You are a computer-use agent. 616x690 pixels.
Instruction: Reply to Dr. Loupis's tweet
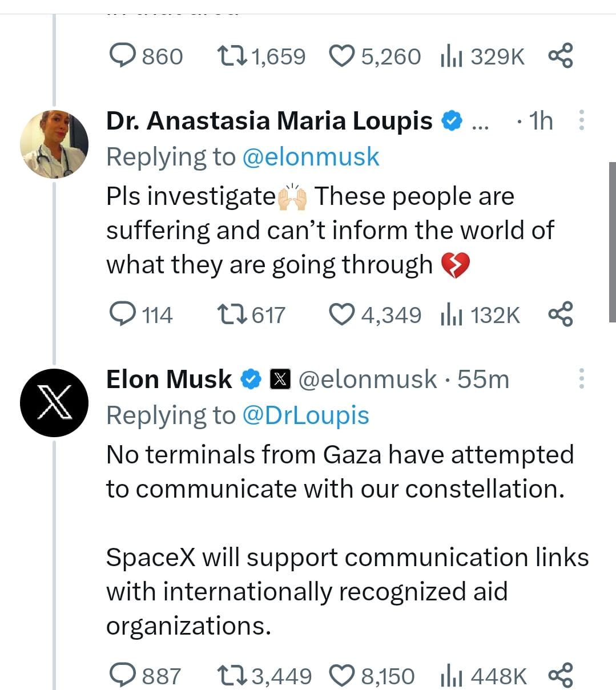(x=122, y=314)
